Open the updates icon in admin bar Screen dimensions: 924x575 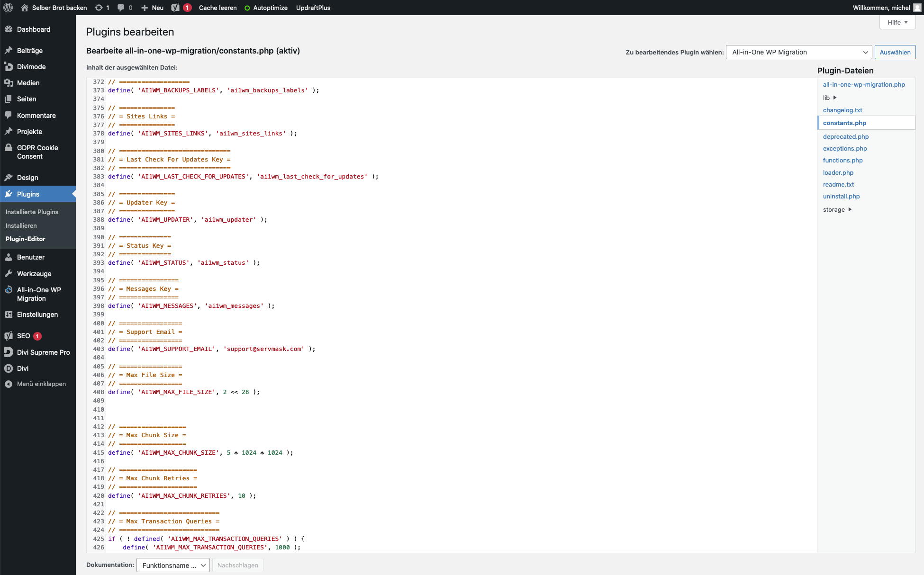(99, 8)
